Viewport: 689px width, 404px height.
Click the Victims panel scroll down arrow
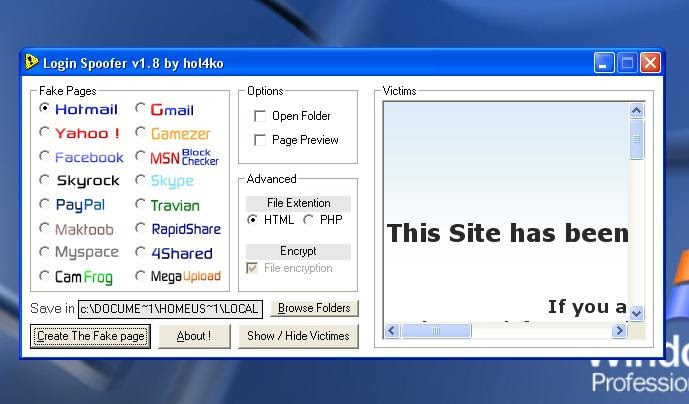coord(636,313)
